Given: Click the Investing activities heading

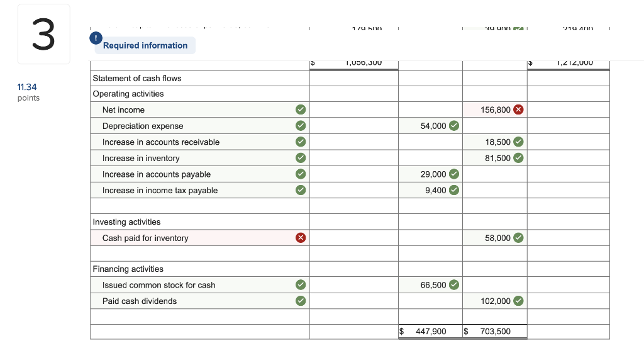Looking at the screenshot, I should (126, 222).
